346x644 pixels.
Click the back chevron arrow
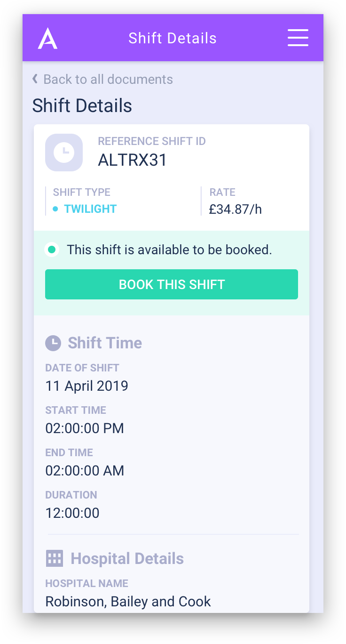35,79
